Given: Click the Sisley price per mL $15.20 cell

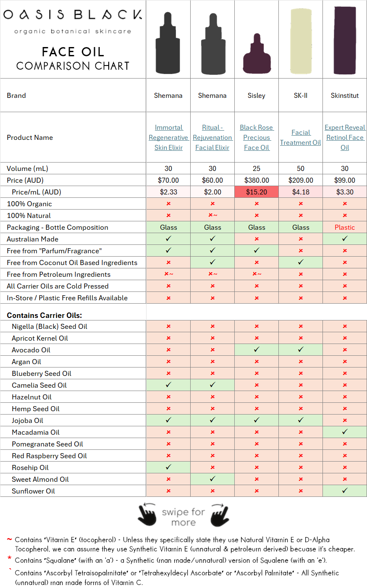Looking at the screenshot, I should 257,192.
